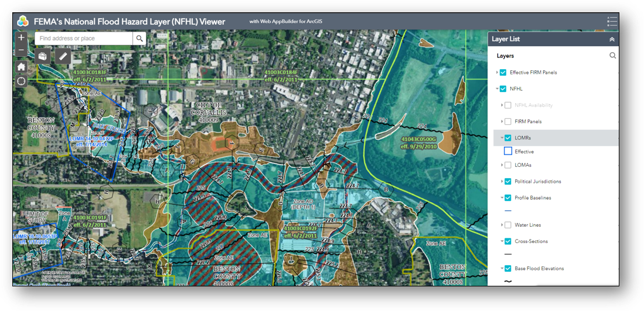The height and width of the screenshot is (311, 644).
Task: Select the Base Flood Elevations layer label
Action: pyautogui.click(x=539, y=269)
